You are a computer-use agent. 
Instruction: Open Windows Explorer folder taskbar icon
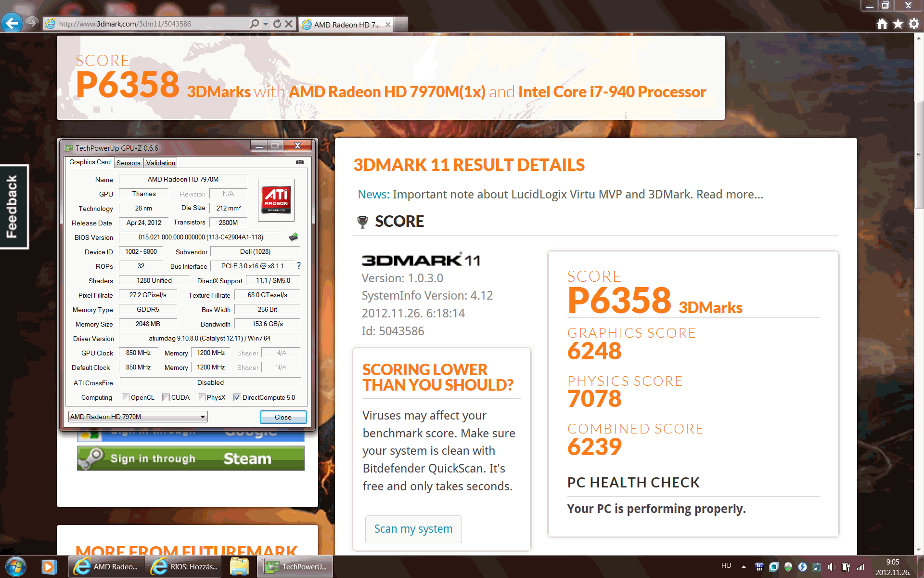click(239, 566)
